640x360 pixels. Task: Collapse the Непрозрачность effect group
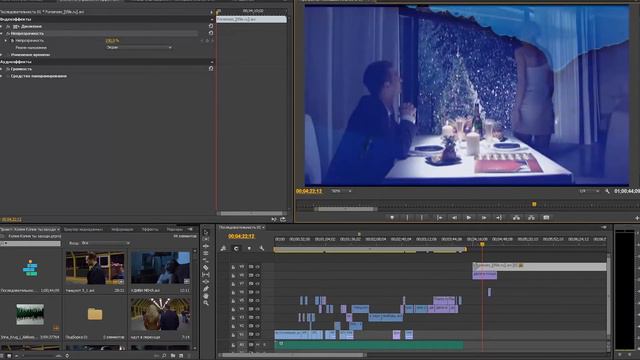coord(1,33)
